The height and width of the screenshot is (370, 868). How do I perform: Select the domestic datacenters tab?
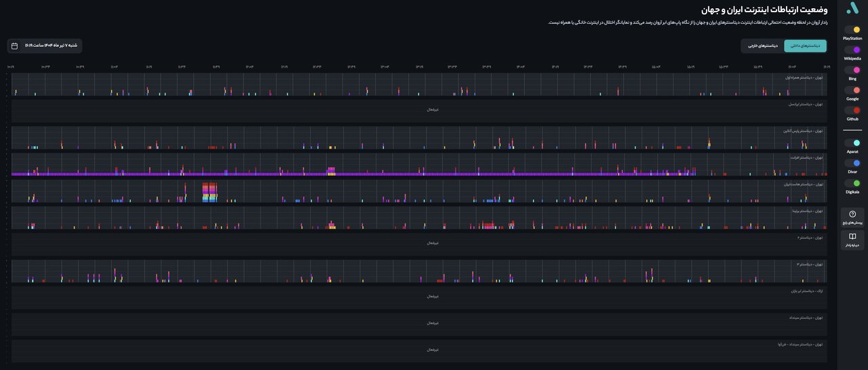[805, 45]
